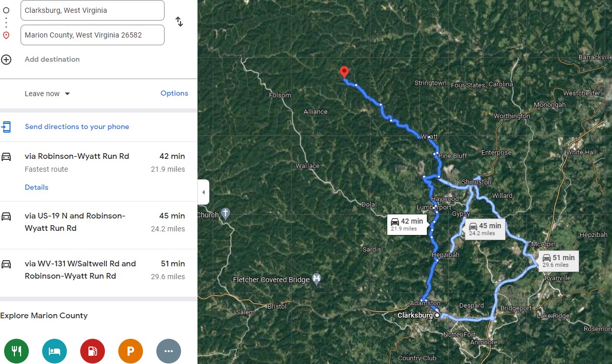The height and width of the screenshot is (364, 612).
Task: Click the Add destination plus icon
Action: (6, 60)
